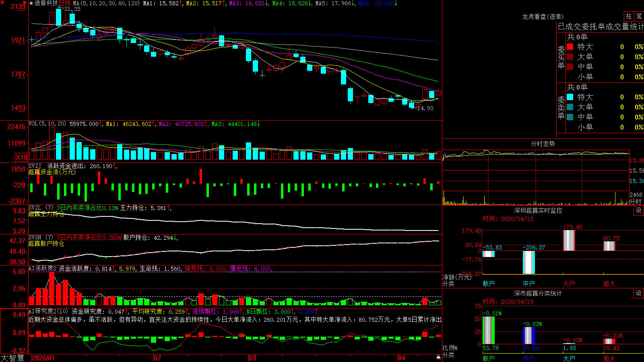Click the 超赢主力持仓 label
The width and height of the screenshot is (644, 362).
[x=46, y=214]
